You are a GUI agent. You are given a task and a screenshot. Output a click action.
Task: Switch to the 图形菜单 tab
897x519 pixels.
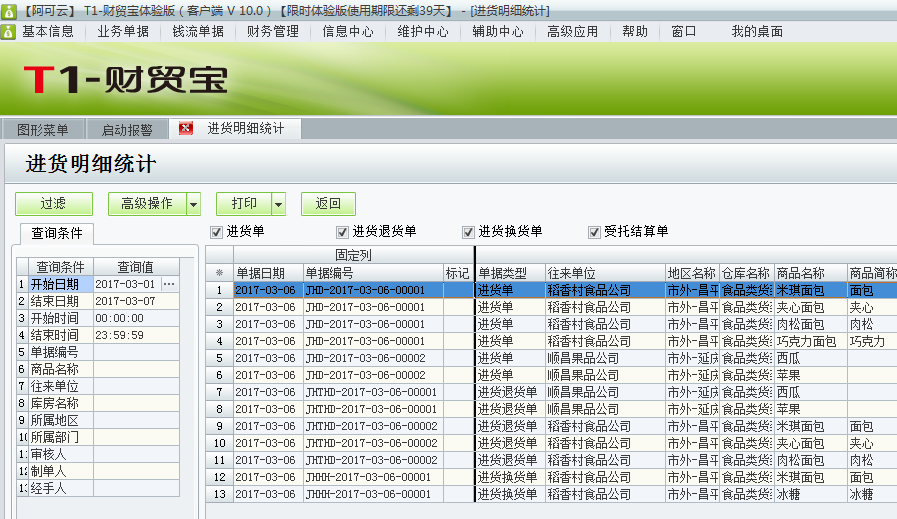point(43,129)
